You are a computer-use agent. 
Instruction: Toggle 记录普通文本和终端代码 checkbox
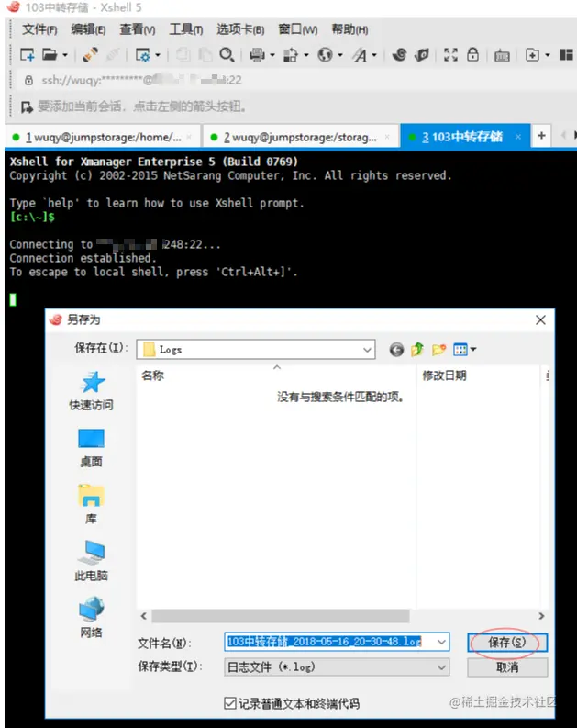coord(230,703)
